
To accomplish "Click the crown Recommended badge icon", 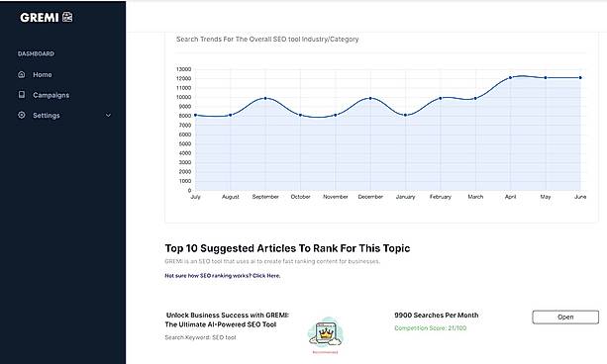I will pyautogui.click(x=325, y=333).
